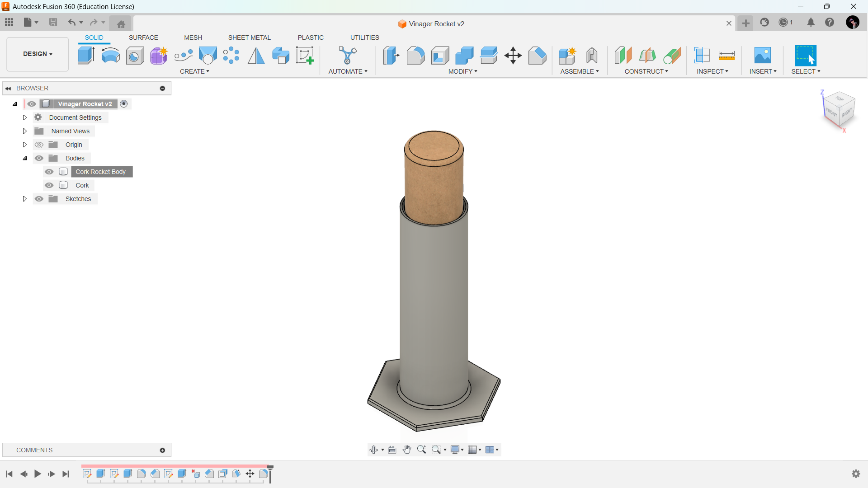Open the Press Pull tool
This screenshot has width=868, height=488.
[x=392, y=55]
